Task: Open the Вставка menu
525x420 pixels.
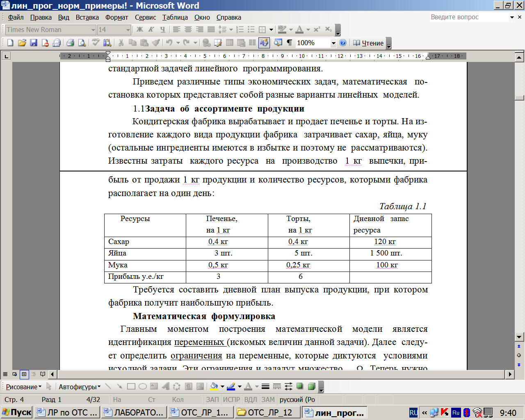Action: (87, 17)
